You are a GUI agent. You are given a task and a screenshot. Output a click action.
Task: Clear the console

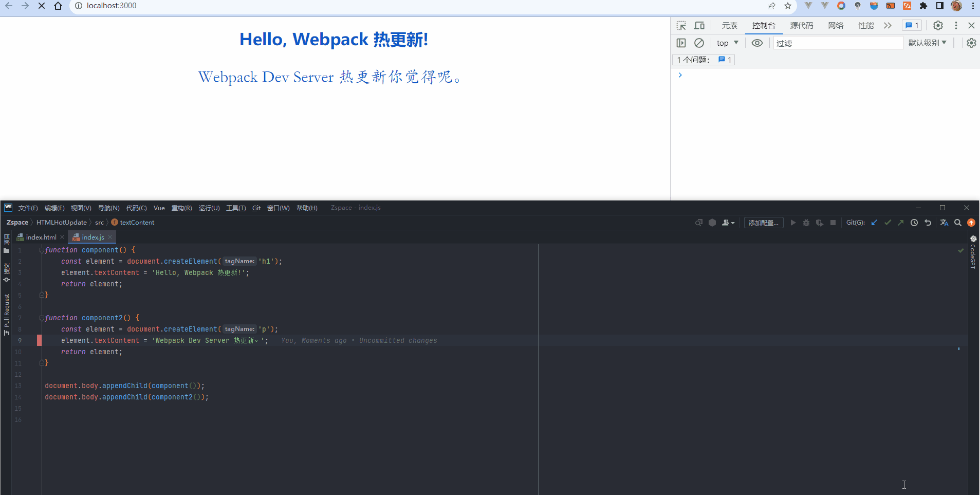(x=699, y=43)
